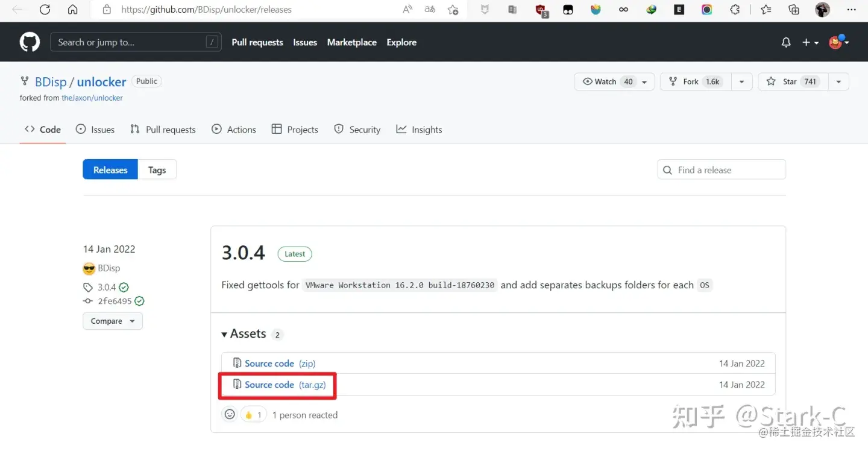Open the Insights tab
868x451 pixels.
click(x=419, y=130)
